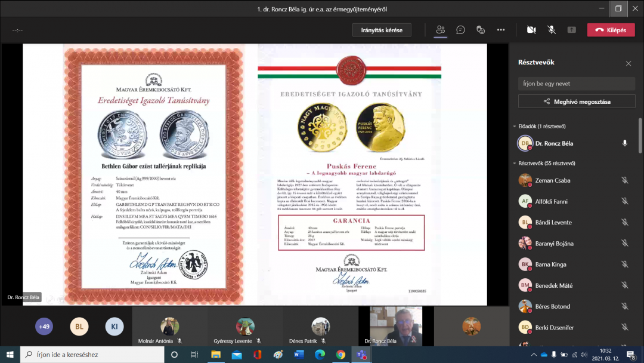
Task: Open the notification center icon
Action: 631,355
